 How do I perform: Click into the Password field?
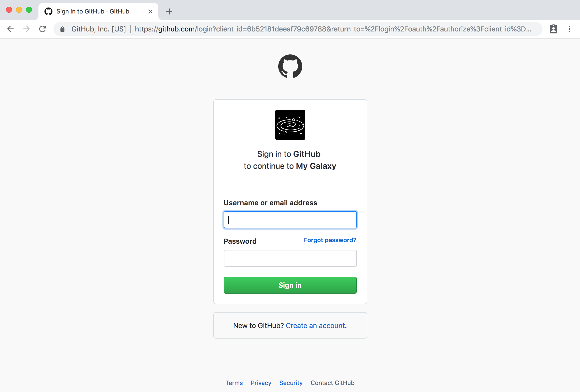(290, 258)
